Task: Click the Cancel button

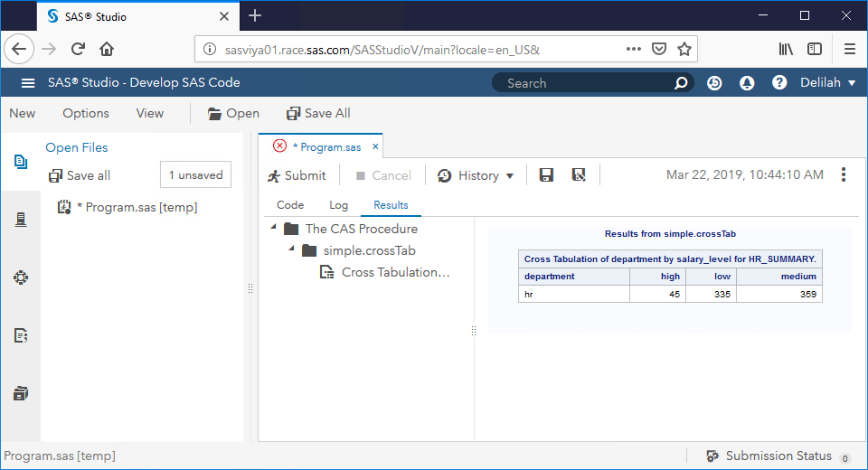Action: click(x=383, y=175)
